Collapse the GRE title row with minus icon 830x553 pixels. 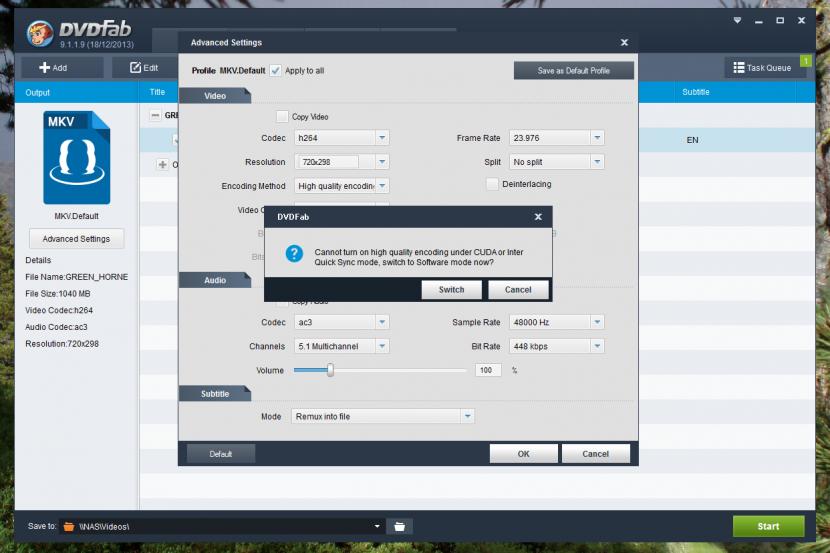tap(155, 115)
